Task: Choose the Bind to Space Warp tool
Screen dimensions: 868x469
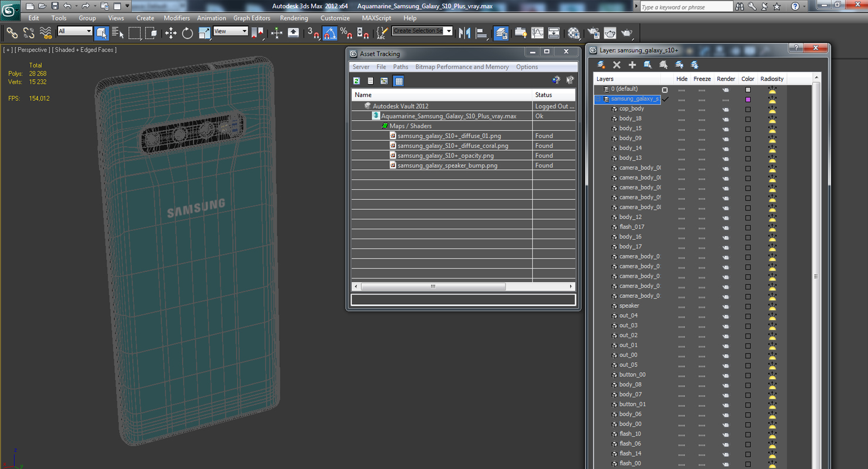Action: [45, 33]
